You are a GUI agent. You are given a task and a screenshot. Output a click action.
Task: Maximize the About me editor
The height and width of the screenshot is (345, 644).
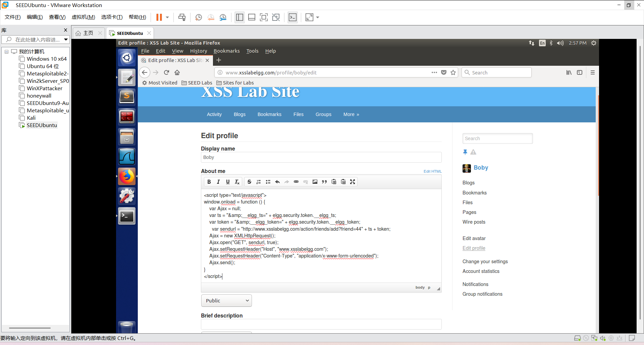click(x=353, y=182)
